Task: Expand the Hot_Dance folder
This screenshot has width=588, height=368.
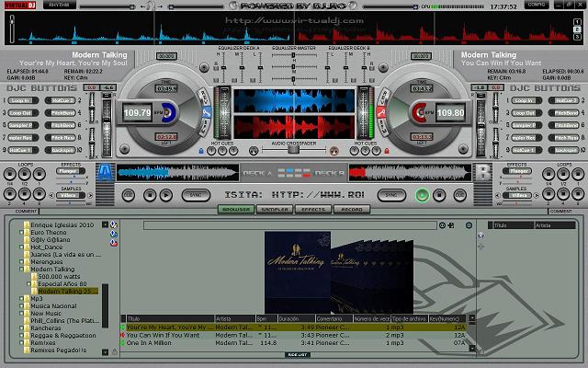Action: [21, 247]
